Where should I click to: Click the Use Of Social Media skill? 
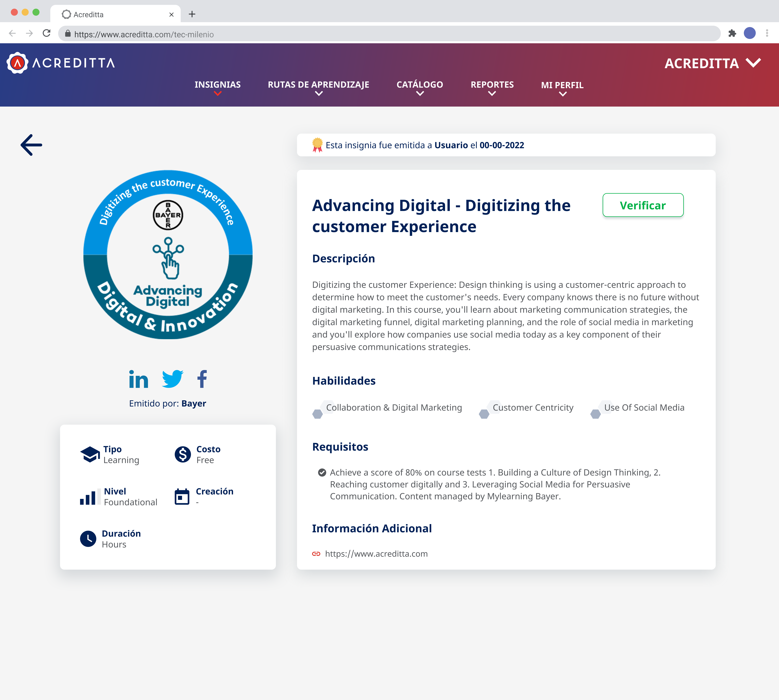(x=644, y=408)
